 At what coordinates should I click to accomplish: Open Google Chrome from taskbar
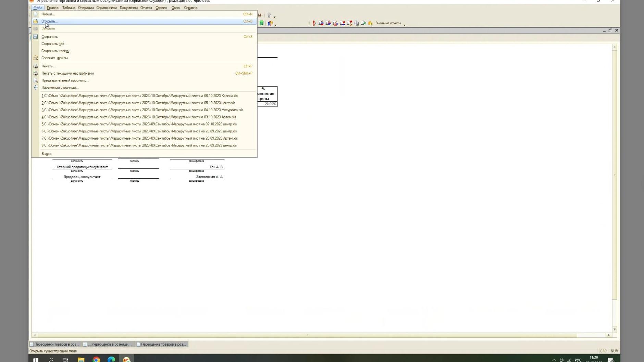point(96,359)
